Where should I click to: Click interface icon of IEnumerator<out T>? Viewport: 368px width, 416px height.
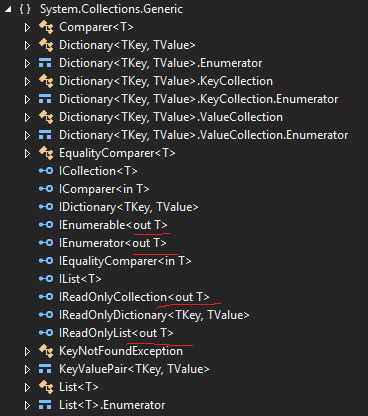46,243
